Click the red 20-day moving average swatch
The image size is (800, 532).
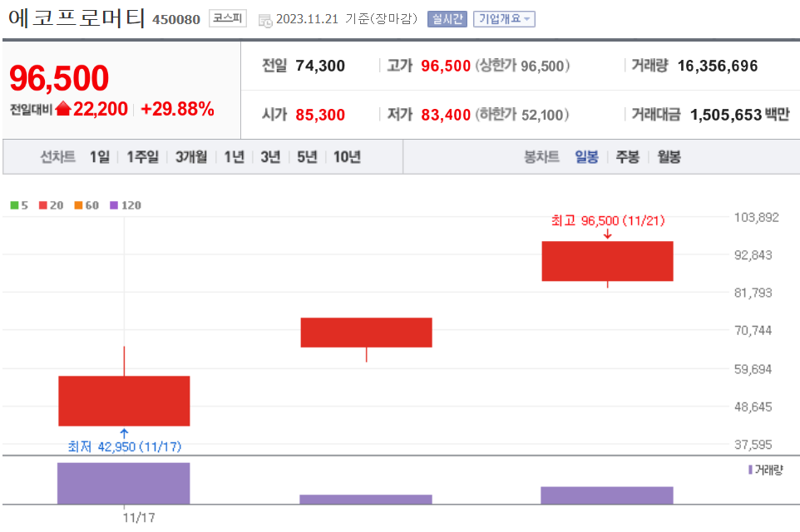(43, 205)
